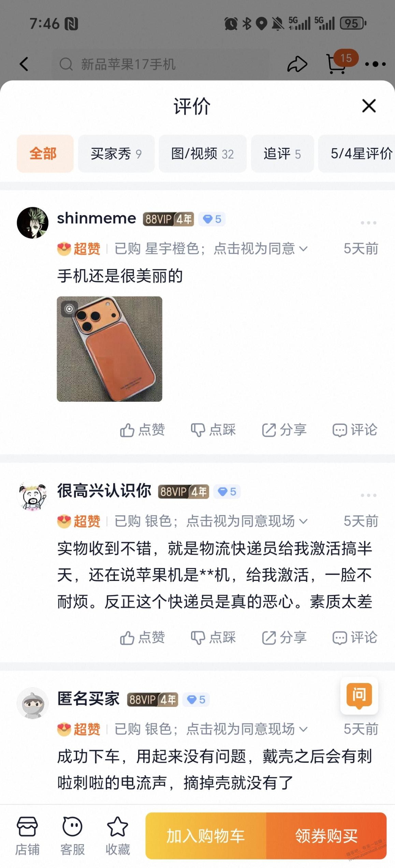
Task: Contact 客服 customer service
Action: [x=72, y=836]
